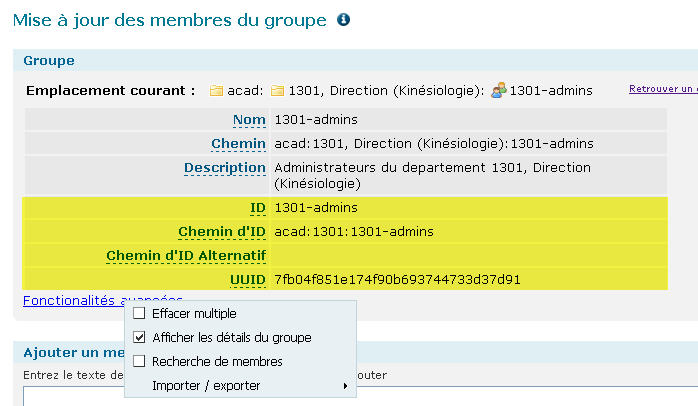Follow the Retrouver un link
Viewport: 698px width, 406px height.
(x=663, y=89)
